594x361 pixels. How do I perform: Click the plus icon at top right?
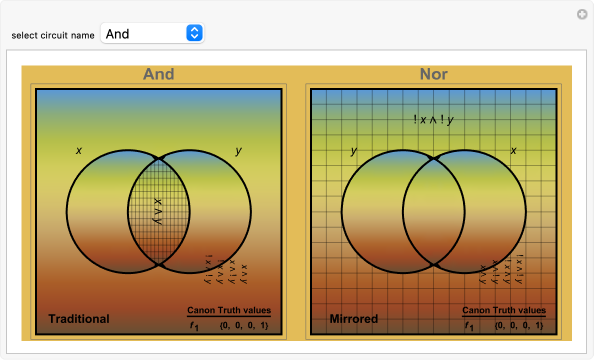point(582,14)
